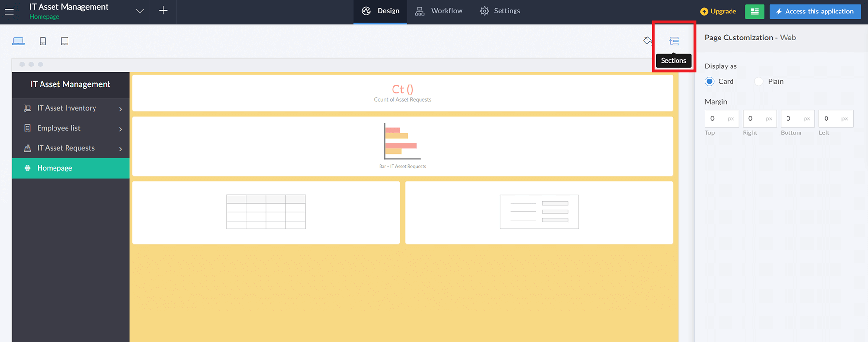868x342 pixels.
Task: Click the plus icon to add new component
Action: 163,11
